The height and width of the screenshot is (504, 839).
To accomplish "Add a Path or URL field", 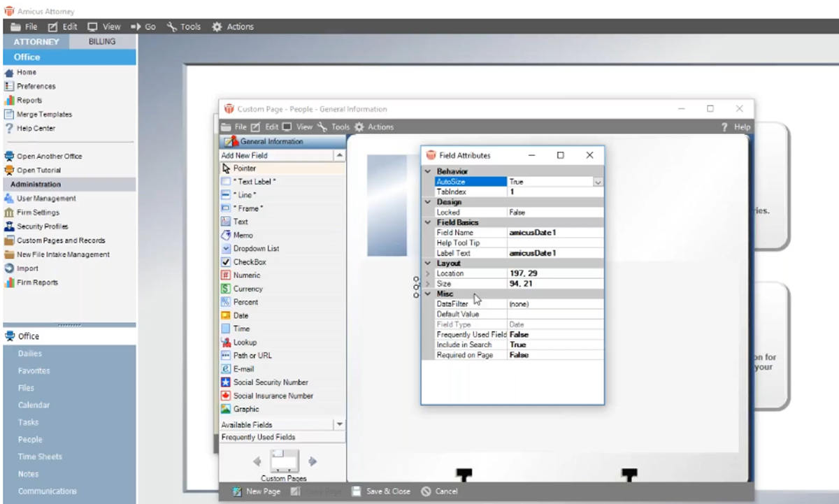I will pos(282,356).
